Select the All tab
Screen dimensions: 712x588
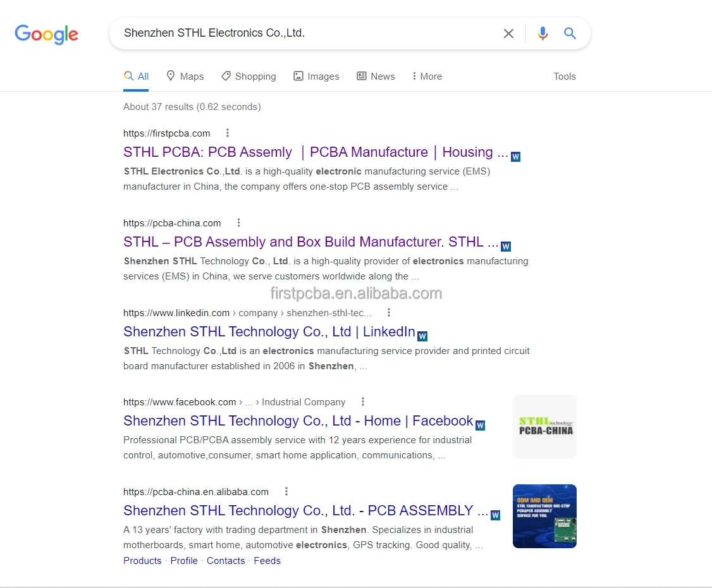pos(136,77)
